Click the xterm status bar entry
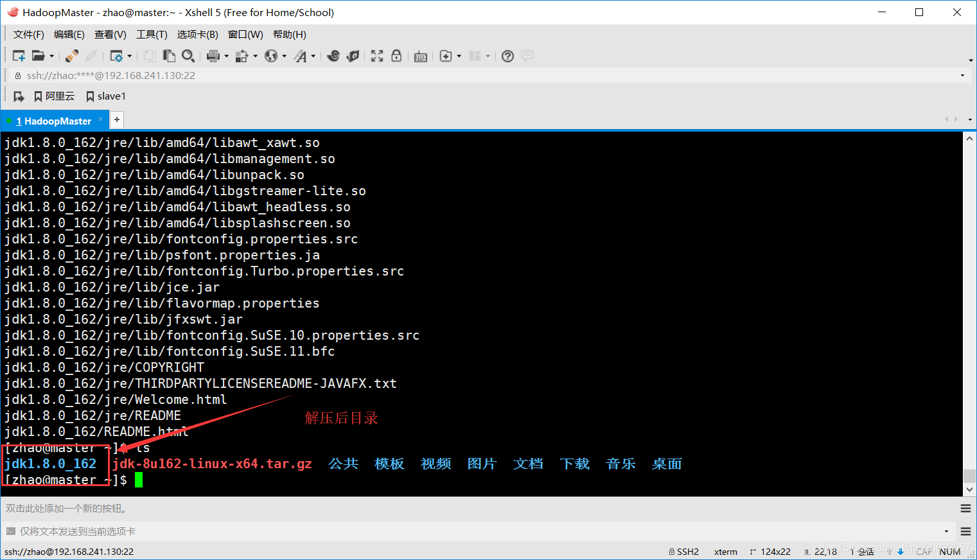Image resolution: width=977 pixels, height=560 pixels. pyautogui.click(x=726, y=552)
